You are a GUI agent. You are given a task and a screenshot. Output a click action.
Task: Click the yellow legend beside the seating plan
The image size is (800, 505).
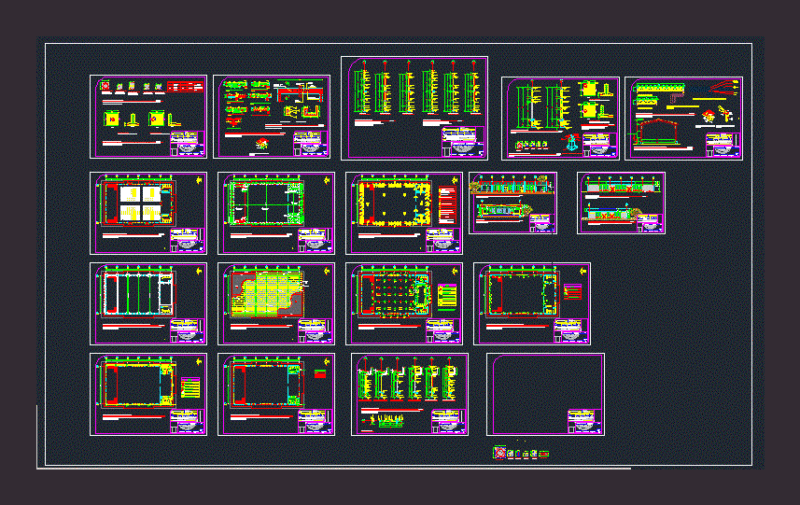[447, 297]
